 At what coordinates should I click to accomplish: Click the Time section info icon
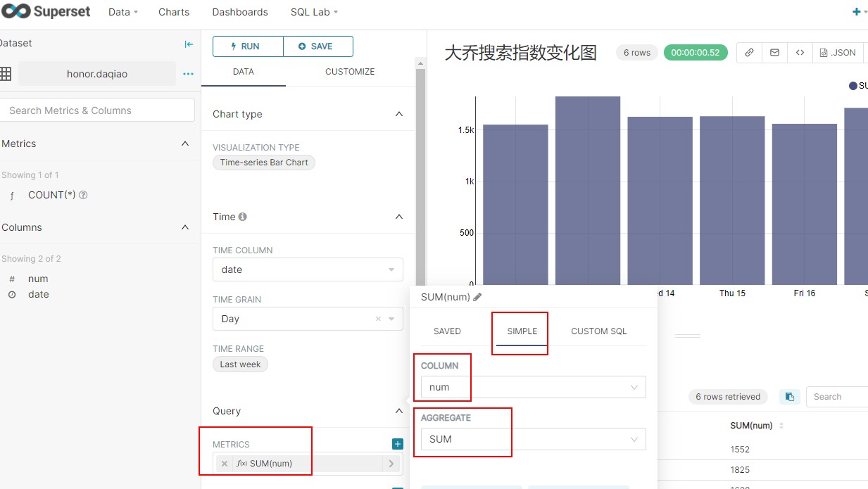(x=243, y=217)
